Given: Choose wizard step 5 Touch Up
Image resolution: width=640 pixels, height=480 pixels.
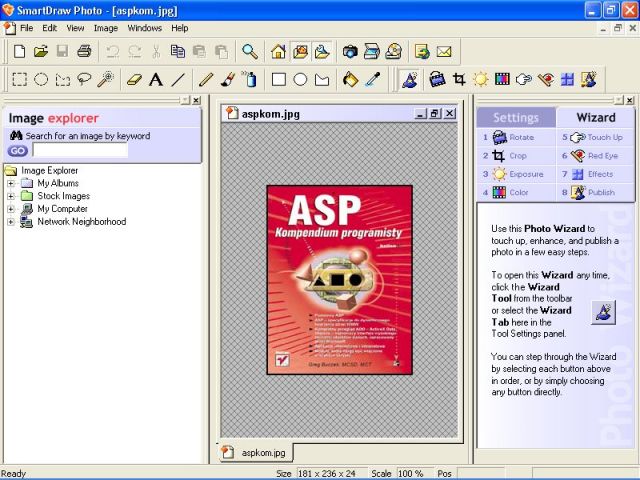Looking at the screenshot, I should [595, 137].
